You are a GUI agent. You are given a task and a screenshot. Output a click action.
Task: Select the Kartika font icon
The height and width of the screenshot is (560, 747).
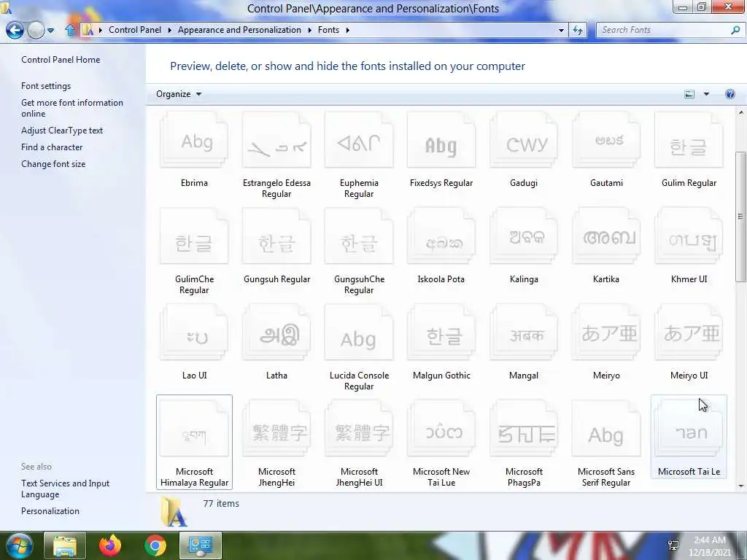606,236
